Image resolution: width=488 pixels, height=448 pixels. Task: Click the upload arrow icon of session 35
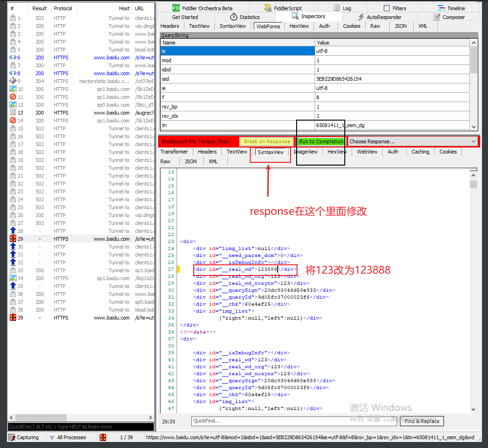tap(13, 286)
